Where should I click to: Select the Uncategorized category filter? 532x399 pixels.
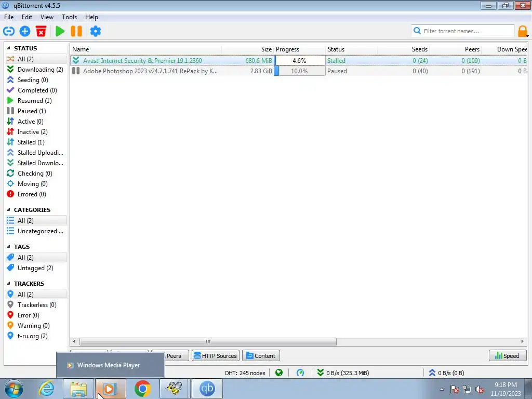click(x=36, y=231)
